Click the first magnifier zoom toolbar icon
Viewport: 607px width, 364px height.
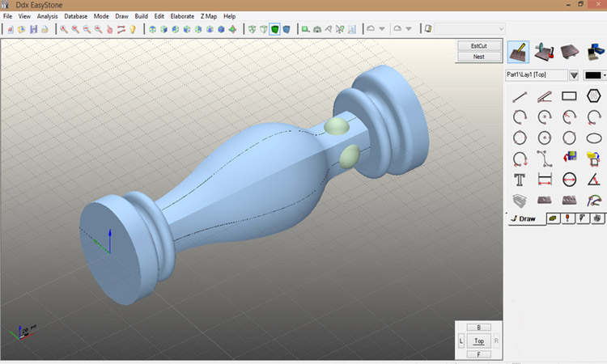point(64,29)
